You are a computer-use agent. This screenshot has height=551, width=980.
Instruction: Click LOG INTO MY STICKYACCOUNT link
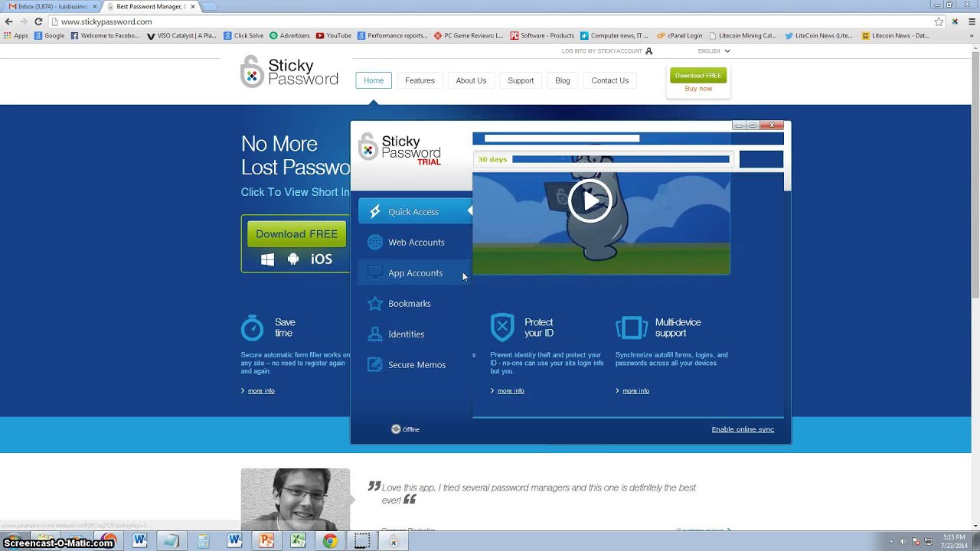(602, 51)
